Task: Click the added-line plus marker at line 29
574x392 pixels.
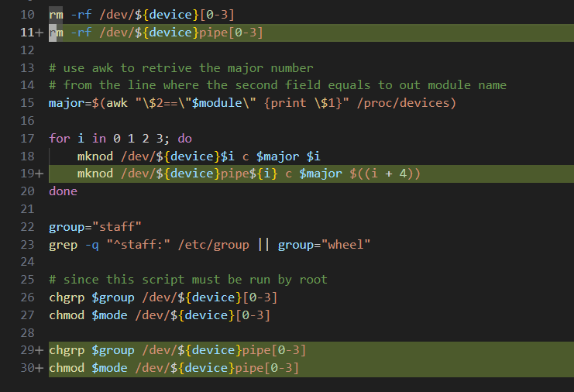Action: click(x=39, y=350)
